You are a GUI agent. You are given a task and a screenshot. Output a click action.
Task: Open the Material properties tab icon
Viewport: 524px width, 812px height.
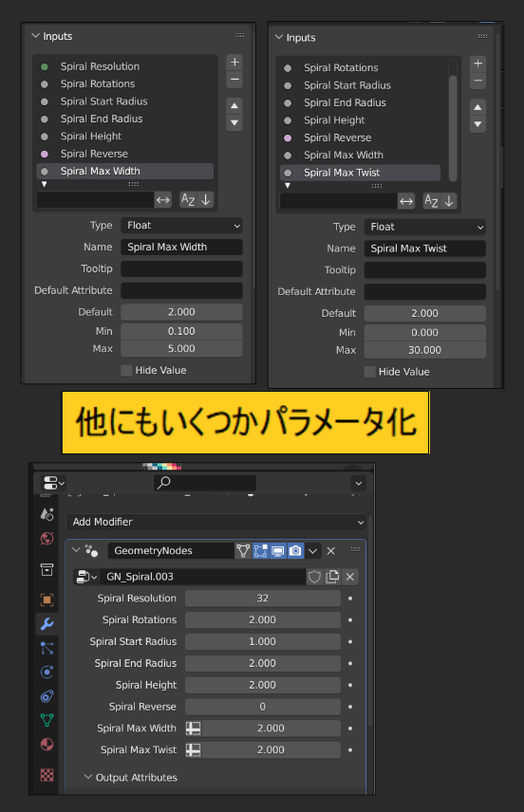pos(47,744)
